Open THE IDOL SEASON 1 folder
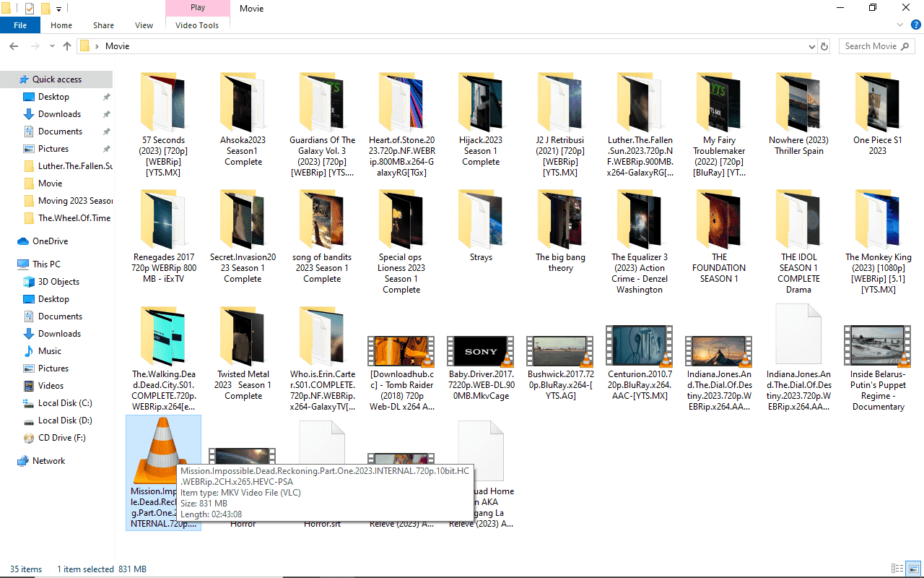Screen dimensions: 924x578 click(x=798, y=240)
